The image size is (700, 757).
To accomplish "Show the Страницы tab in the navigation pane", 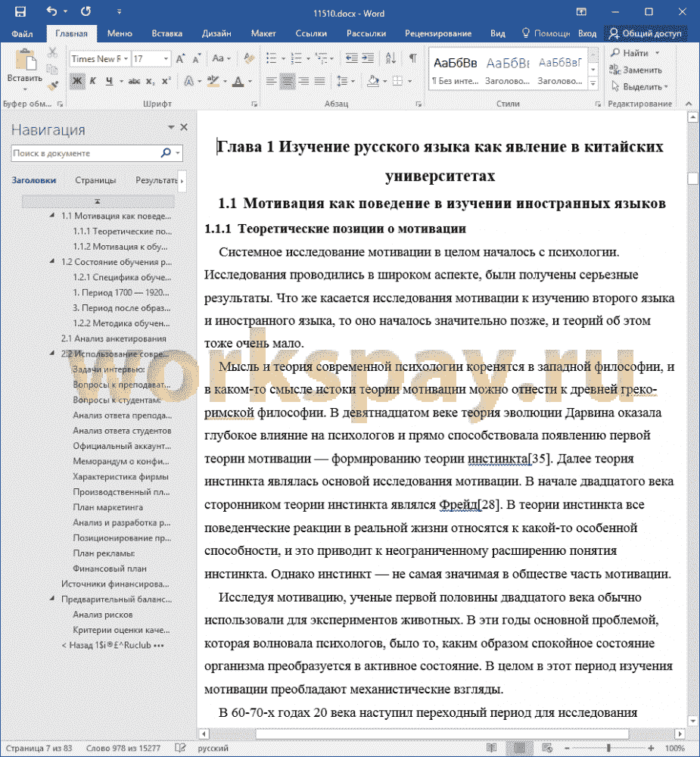I will (x=95, y=180).
